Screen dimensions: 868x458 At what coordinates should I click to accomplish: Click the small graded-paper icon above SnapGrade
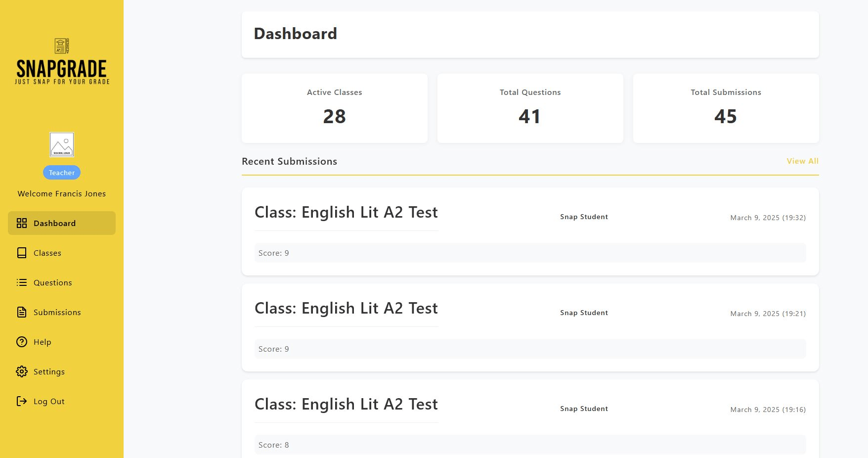pyautogui.click(x=61, y=46)
